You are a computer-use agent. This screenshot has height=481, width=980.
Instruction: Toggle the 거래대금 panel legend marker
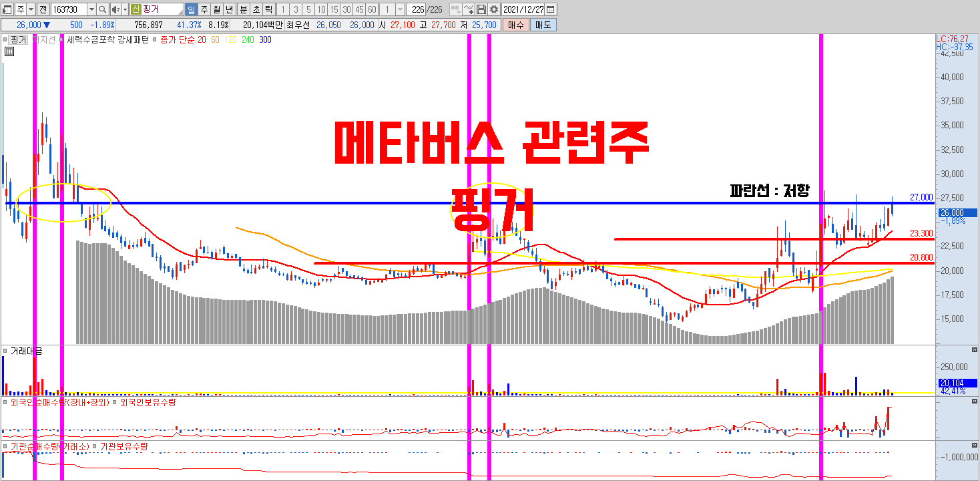[x=5, y=351]
